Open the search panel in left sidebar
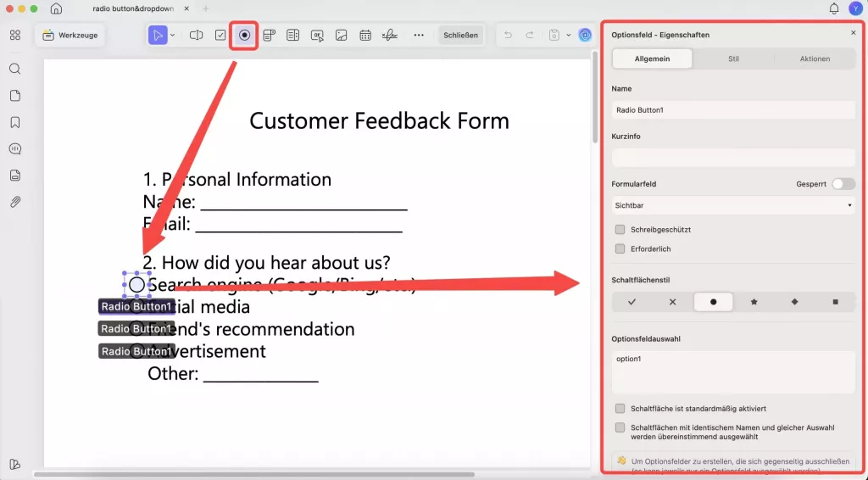Image resolution: width=868 pixels, height=480 pixels. tap(15, 69)
